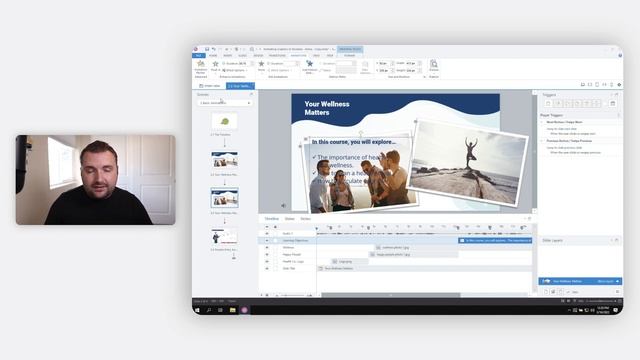Lock the Wellness timeline object

tap(275, 247)
